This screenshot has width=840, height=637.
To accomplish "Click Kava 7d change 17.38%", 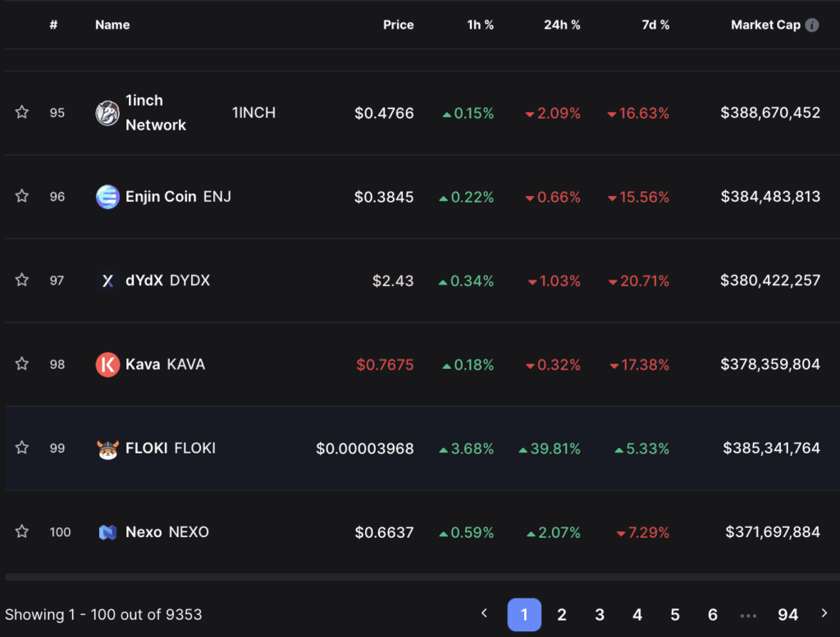I will (x=639, y=365).
